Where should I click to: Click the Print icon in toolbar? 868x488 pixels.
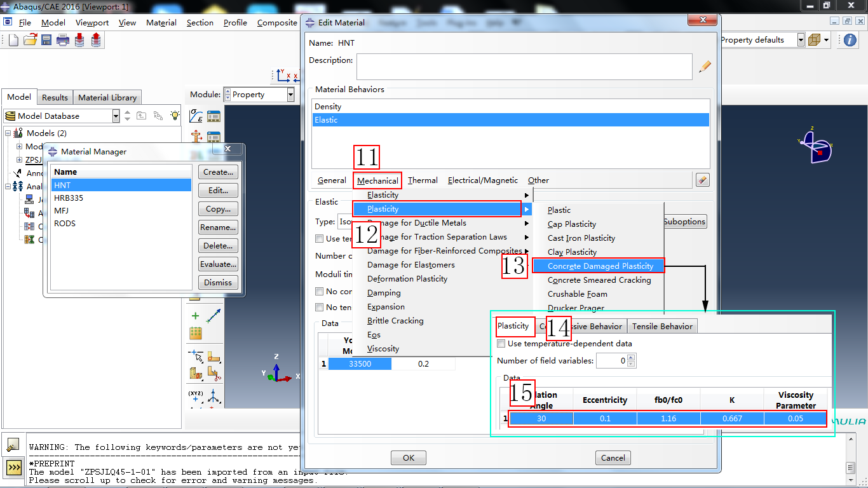[63, 40]
